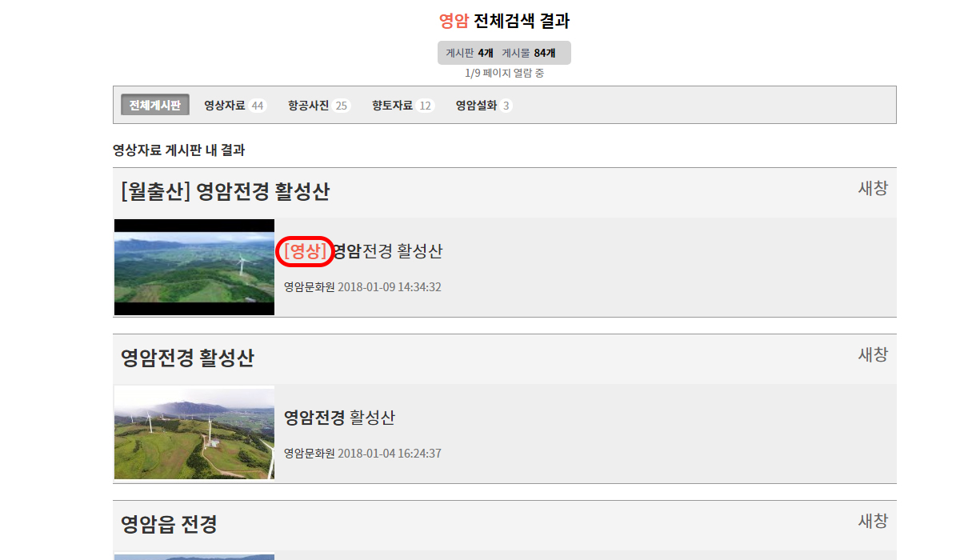Open 새창 for [월출산] 영암전경 활성산
960x560 pixels.
[x=873, y=188]
